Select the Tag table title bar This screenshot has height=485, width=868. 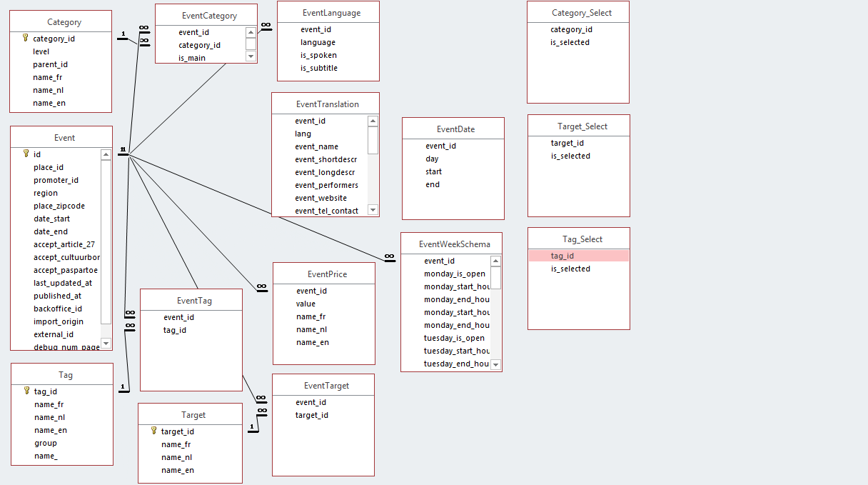[x=62, y=375]
